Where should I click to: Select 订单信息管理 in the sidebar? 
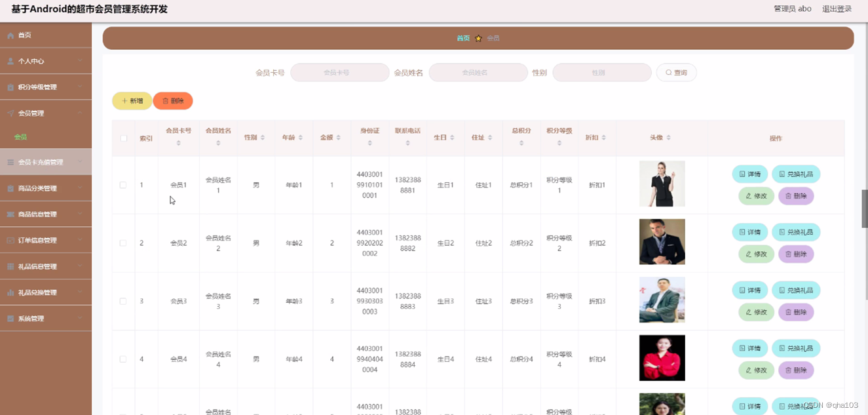[x=39, y=239]
